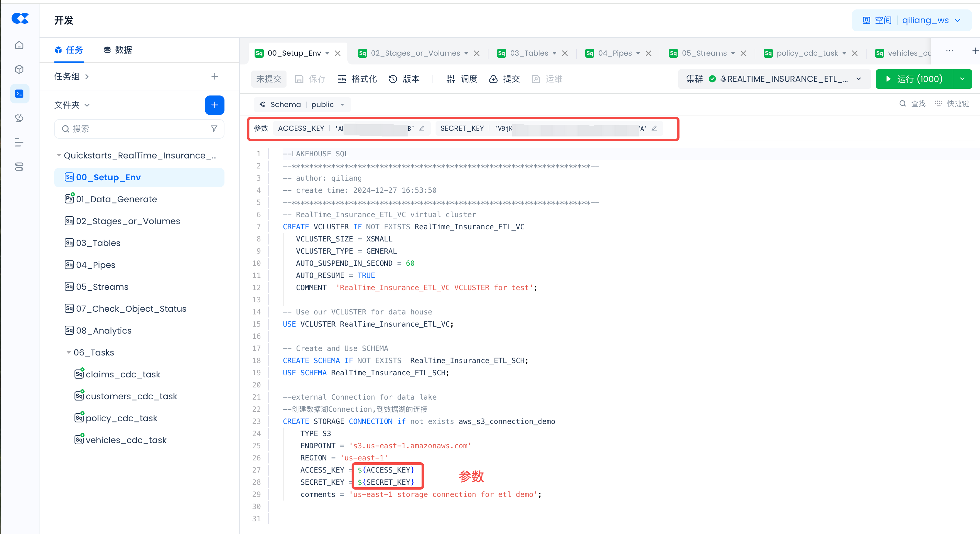
Task: Click the filter icon in search box
Action: point(214,129)
